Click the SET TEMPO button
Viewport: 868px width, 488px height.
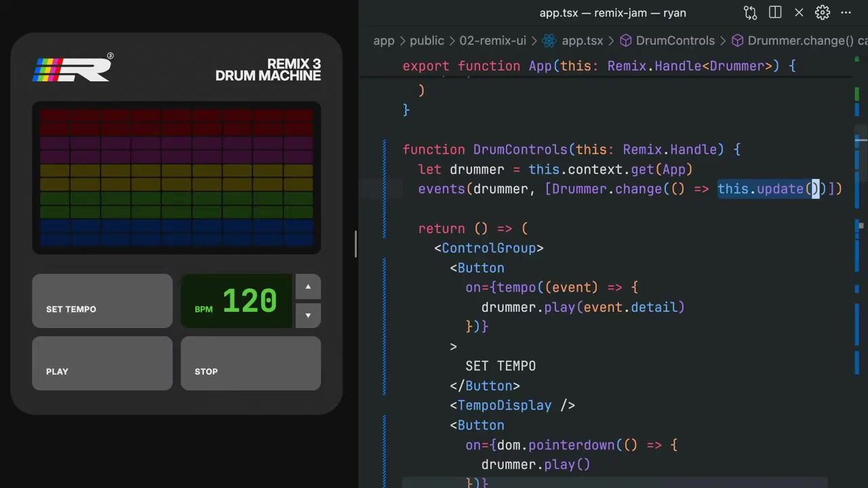coord(102,301)
